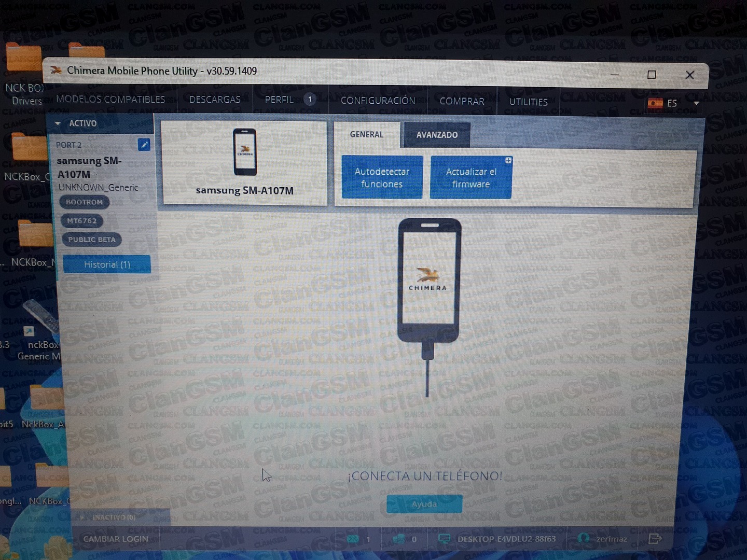Click the Spanish flag language icon

click(x=655, y=103)
